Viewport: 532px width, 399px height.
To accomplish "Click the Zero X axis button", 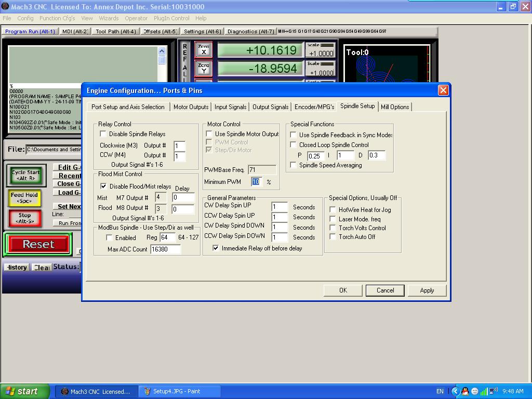I will tap(204, 50).
